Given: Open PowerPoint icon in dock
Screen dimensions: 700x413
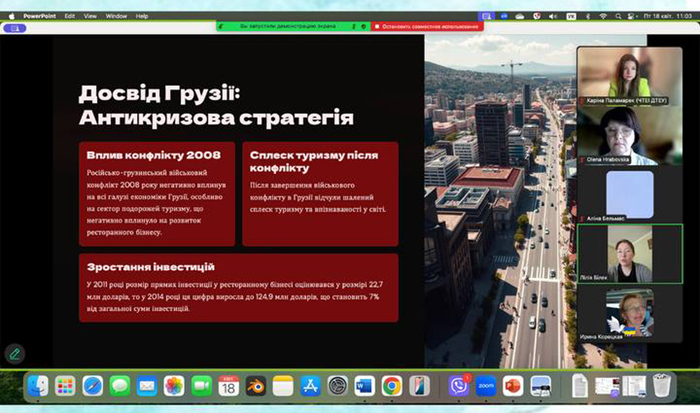Looking at the screenshot, I should [513, 386].
